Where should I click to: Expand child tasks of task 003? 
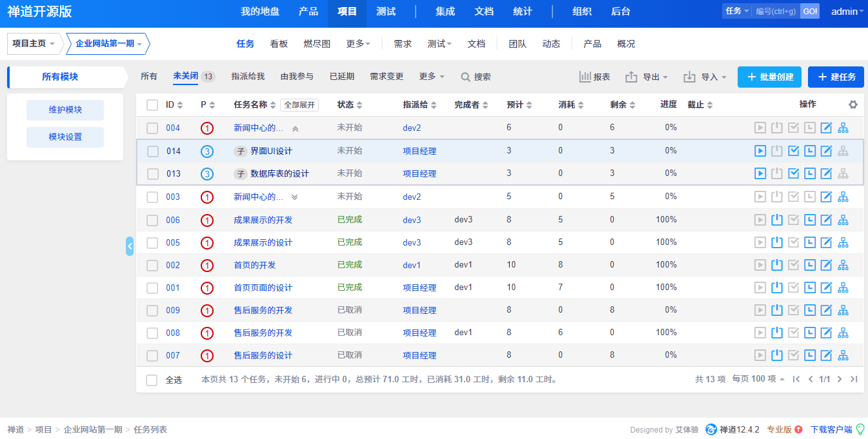click(295, 197)
